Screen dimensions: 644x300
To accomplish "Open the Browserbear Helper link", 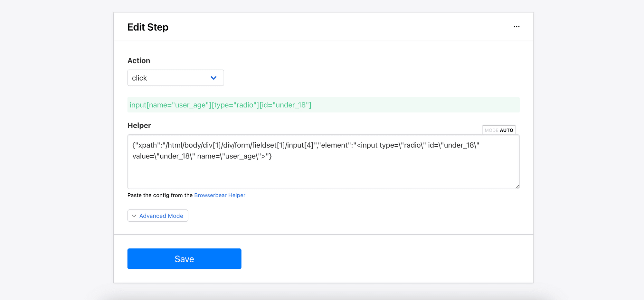I will click(x=220, y=195).
